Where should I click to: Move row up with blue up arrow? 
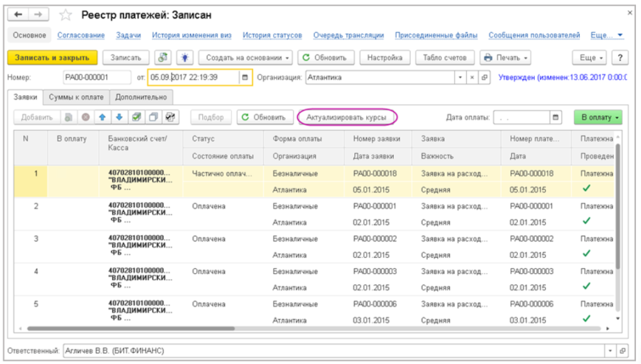coord(102,117)
